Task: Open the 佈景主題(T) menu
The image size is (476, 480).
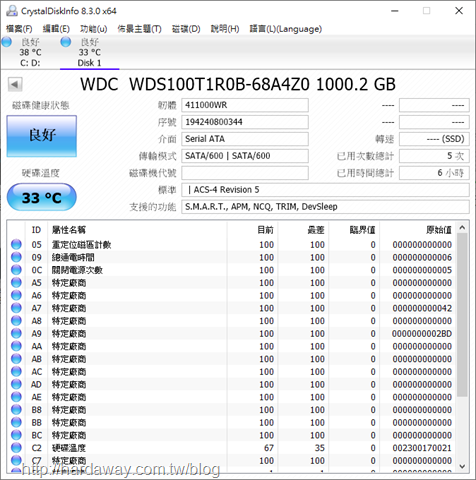Action: (x=139, y=29)
